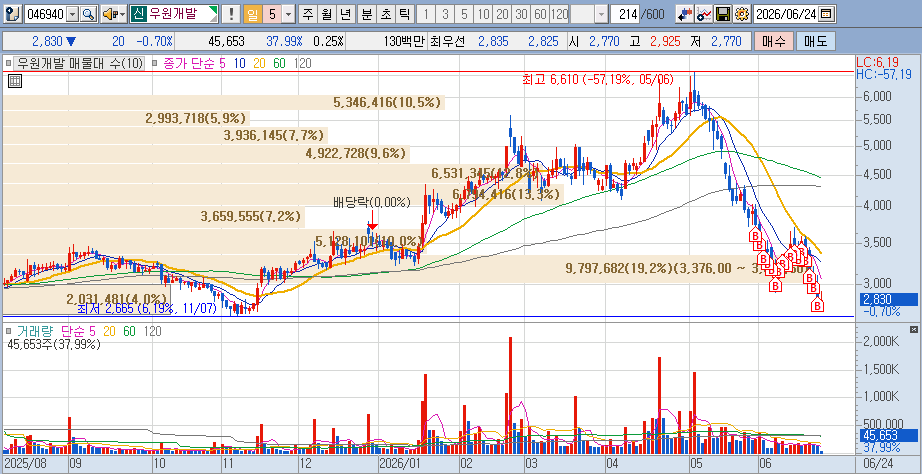Click the 20 moving average label in 종가 단순
Image resolution: width=922 pixels, height=474 pixels.
tap(260, 64)
